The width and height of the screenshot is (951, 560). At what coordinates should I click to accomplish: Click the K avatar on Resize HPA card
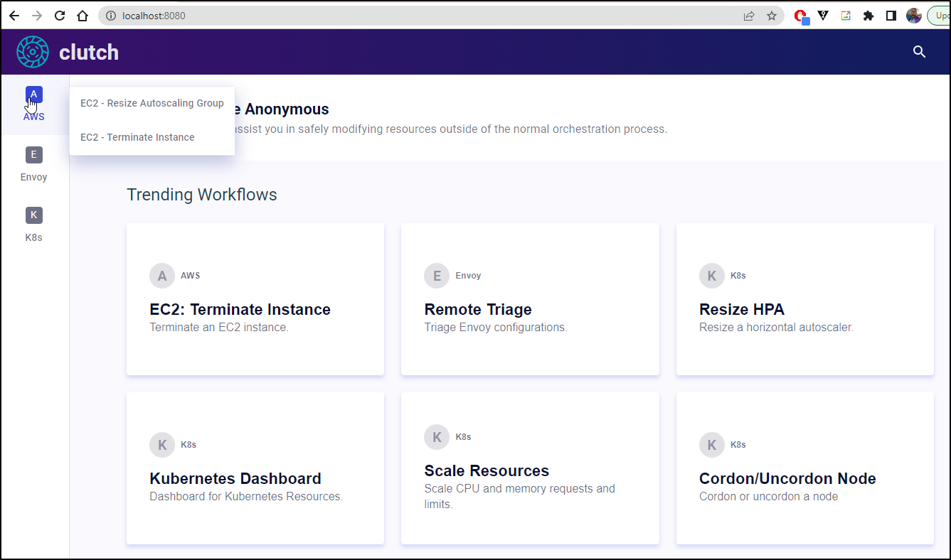712,276
